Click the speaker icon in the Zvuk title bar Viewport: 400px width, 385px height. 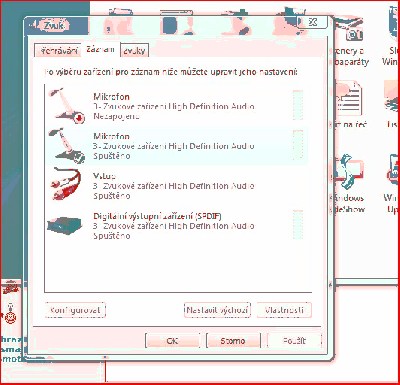click(x=34, y=25)
